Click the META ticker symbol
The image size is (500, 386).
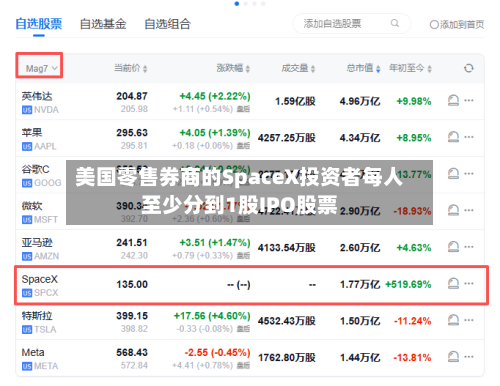click(46, 366)
